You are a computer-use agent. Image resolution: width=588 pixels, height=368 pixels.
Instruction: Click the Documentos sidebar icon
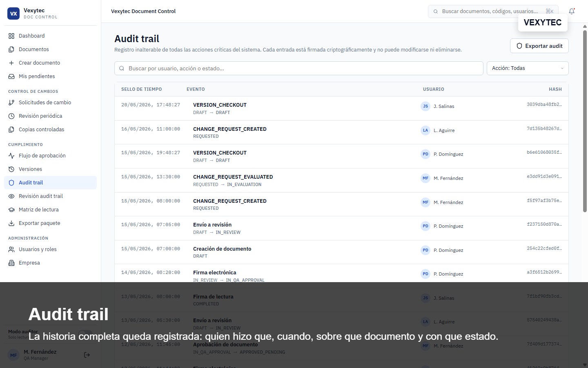click(x=11, y=49)
